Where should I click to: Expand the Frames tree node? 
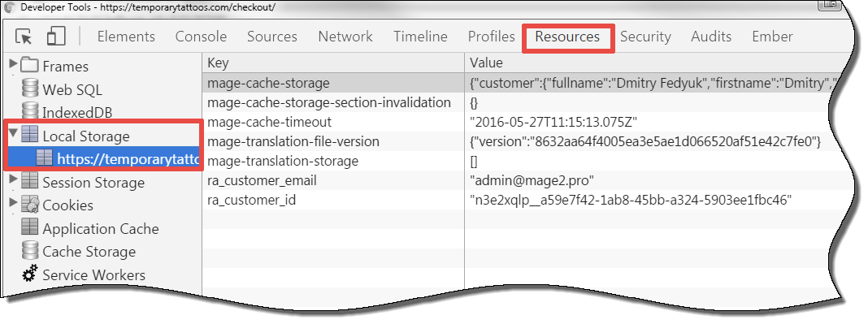(13, 65)
